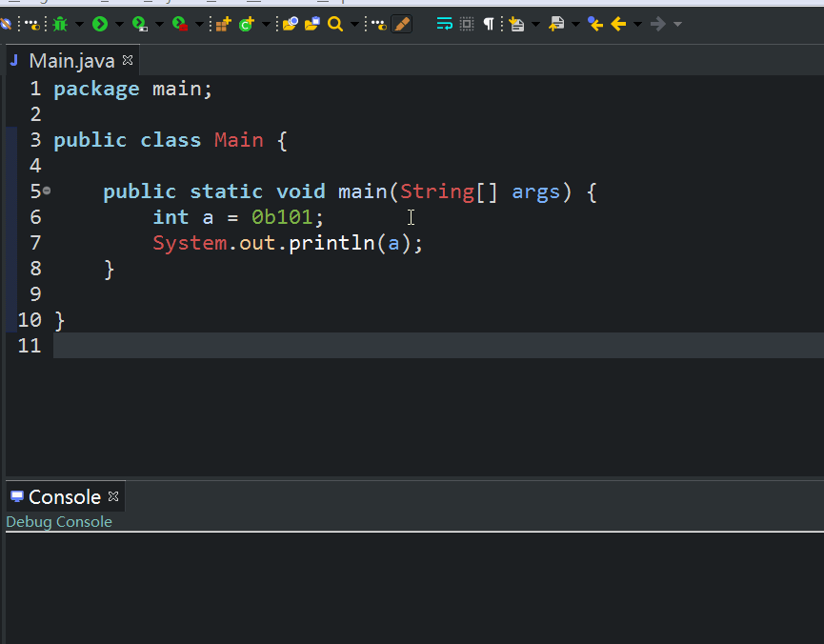Click 'String' in the main method signature
The image size is (824, 644).
(x=437, y=191)
